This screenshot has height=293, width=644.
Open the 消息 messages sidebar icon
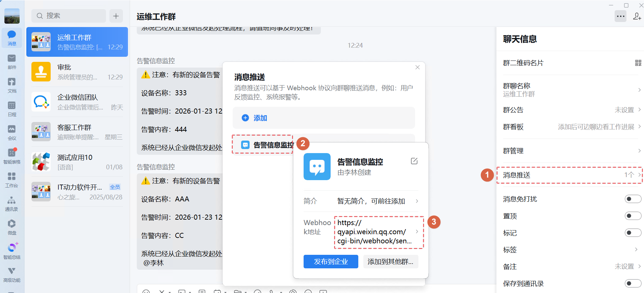pos(12,38)
